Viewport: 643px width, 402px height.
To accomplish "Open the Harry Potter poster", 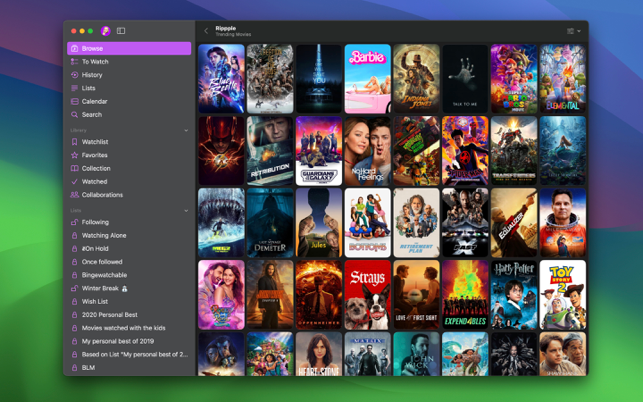I will (x=514, y=295).
